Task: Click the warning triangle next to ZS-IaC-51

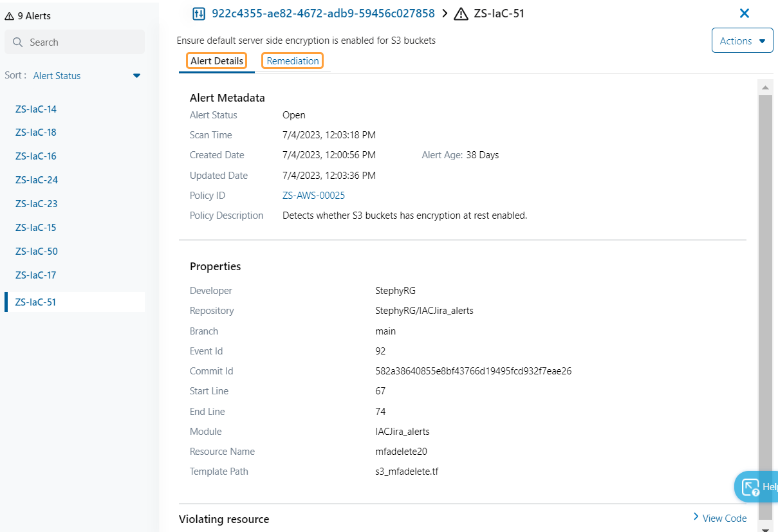Action: point(461,13)
